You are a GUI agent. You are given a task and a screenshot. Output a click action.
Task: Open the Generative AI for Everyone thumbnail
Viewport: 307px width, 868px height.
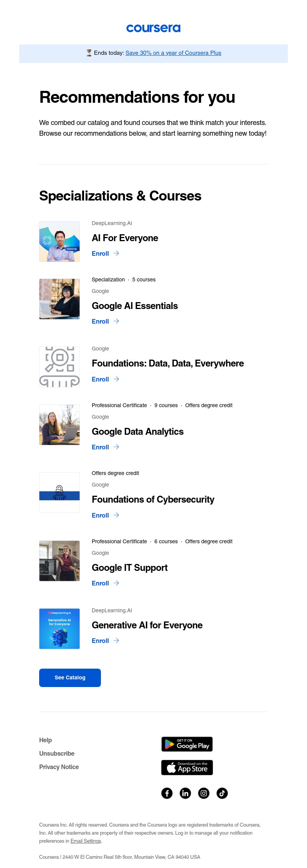pos(59,629)
